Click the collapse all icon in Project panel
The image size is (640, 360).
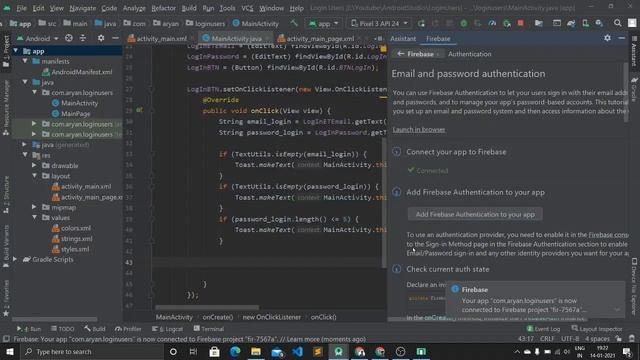point(83,38)
